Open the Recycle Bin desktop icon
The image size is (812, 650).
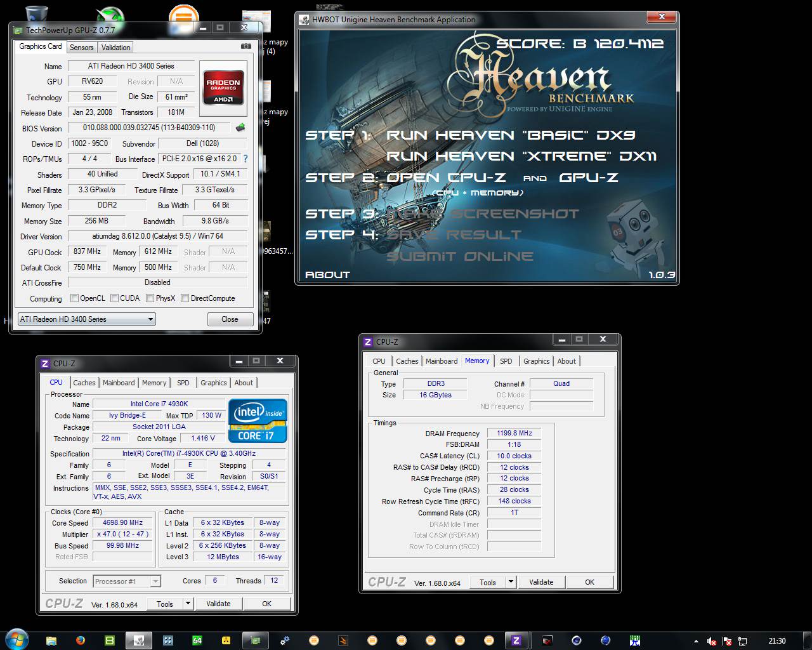(38, 13)
